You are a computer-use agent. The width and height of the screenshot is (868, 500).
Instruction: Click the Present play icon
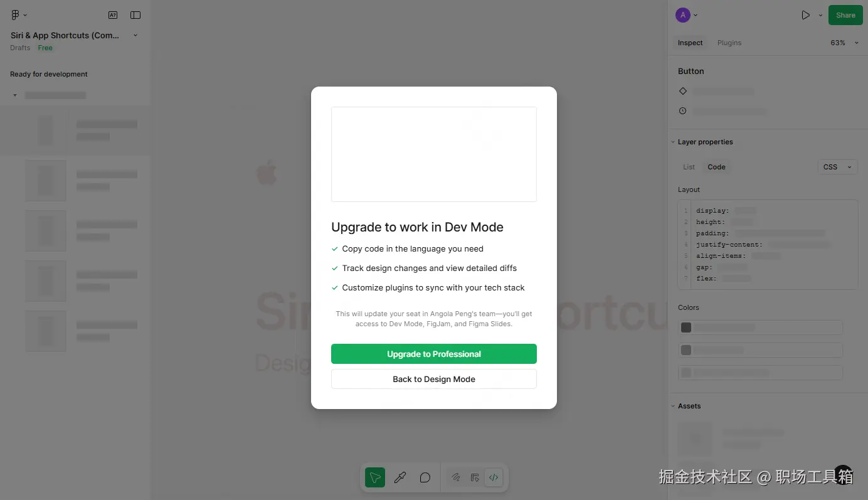coord(806,15)
